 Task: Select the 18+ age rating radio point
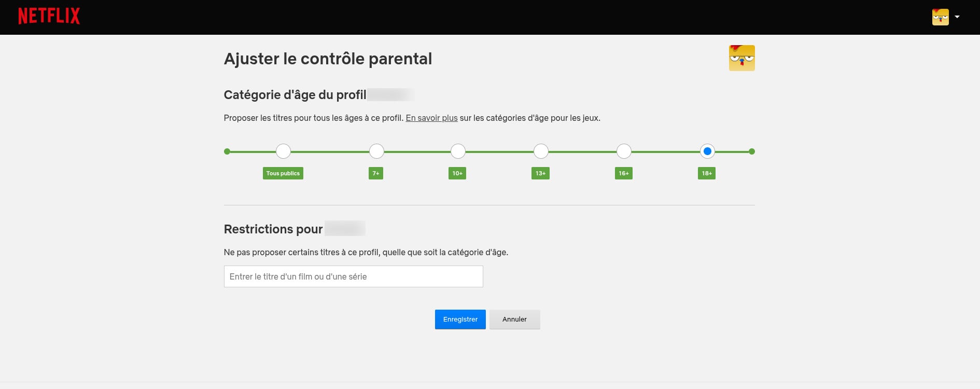[707, 151]
